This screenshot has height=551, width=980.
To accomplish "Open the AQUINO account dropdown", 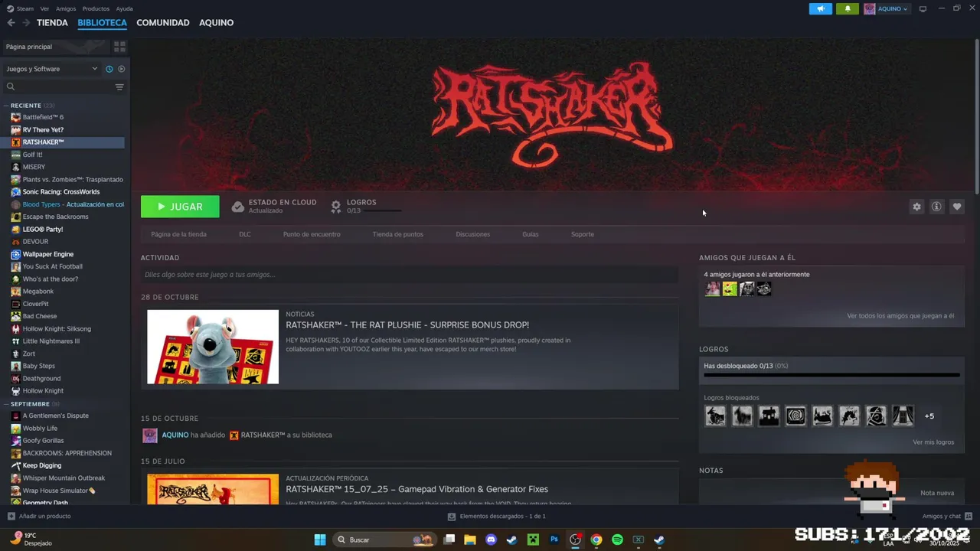I will (887, 9).
